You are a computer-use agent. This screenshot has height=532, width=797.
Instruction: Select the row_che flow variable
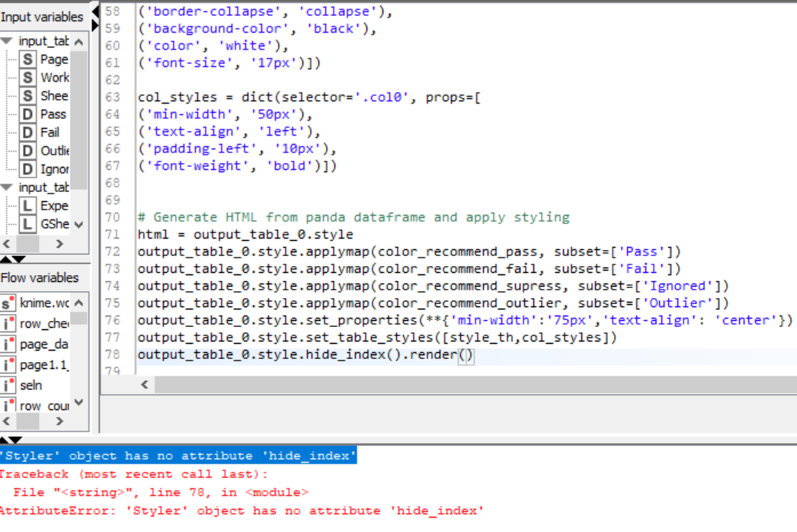(x=44, y=324)
